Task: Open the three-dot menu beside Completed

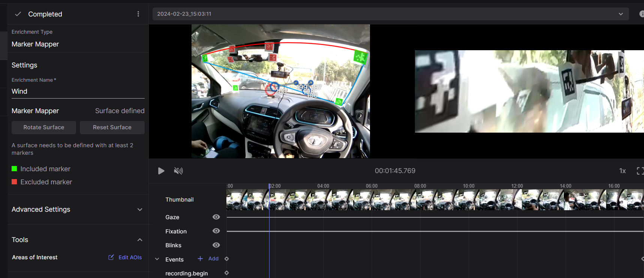Action: pyautogui.click(x=138, y=14)
